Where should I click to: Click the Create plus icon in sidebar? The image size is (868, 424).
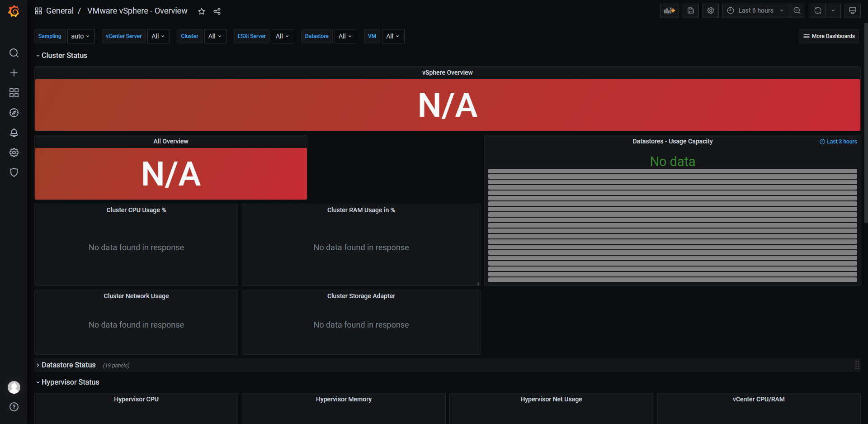point(14,73)
